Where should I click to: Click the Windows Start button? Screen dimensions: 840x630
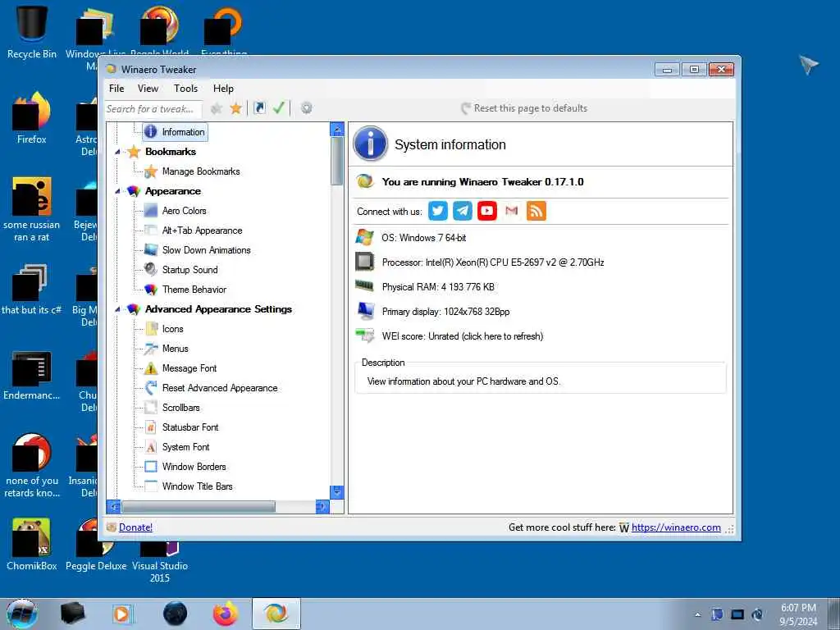[x=22, y=614]
